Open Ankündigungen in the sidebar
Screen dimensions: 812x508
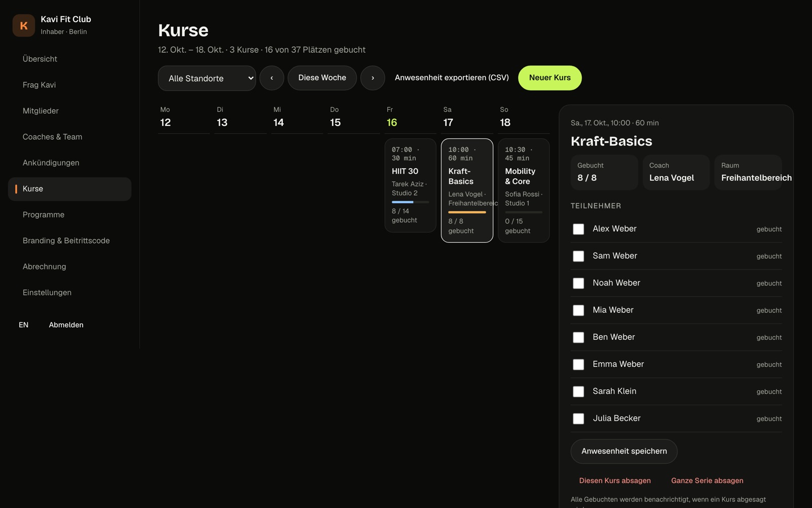click(70, 163)
